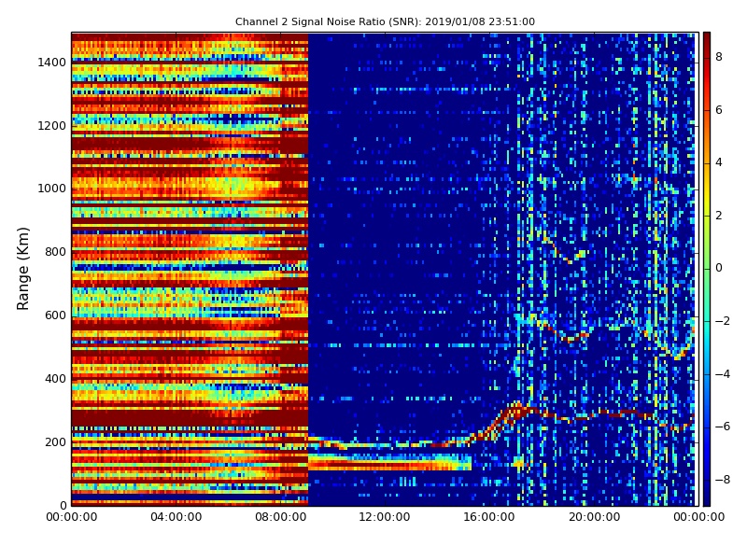
Task: Click the y-axis tick label '800'
Action: click(55, 252)
